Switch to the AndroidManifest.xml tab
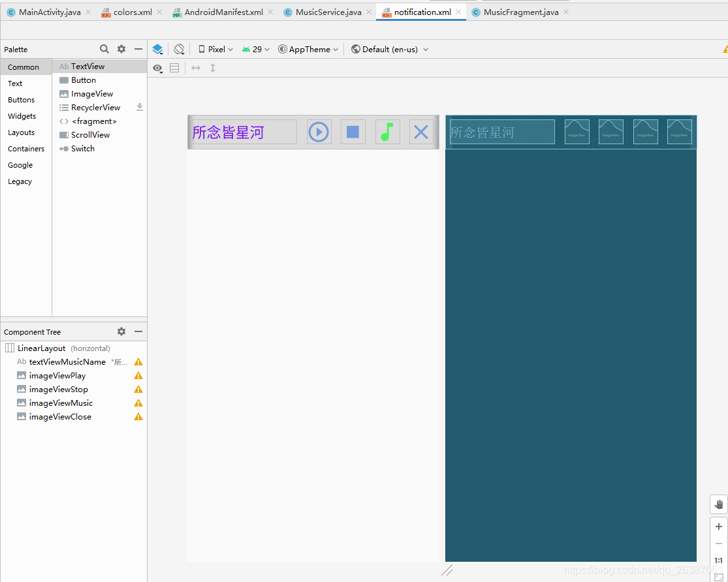 coord(223,12)
